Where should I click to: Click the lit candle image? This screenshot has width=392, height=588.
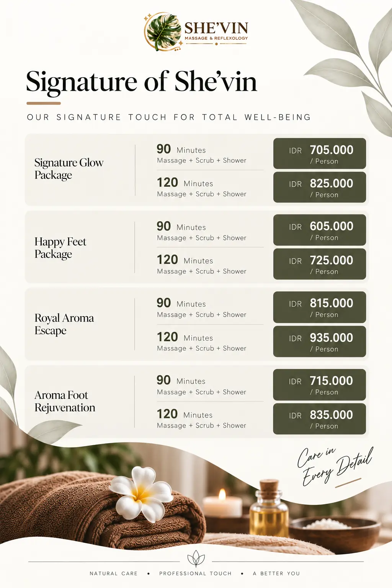coord(222,505)
